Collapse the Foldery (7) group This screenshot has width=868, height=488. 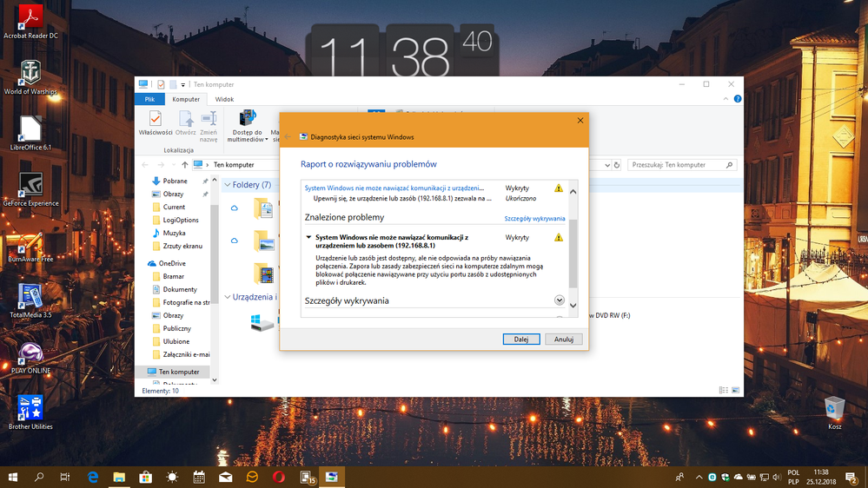click(x=228, y=185)
